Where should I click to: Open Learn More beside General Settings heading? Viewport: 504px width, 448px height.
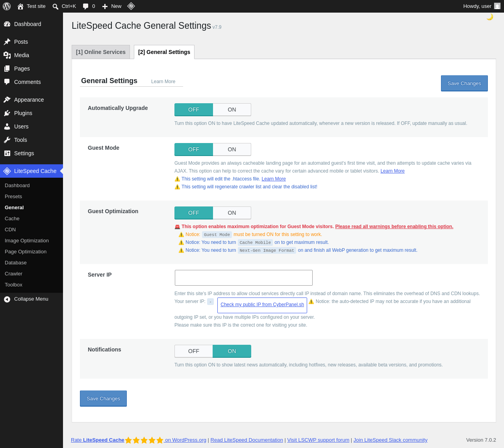click(x=163, y=82)
